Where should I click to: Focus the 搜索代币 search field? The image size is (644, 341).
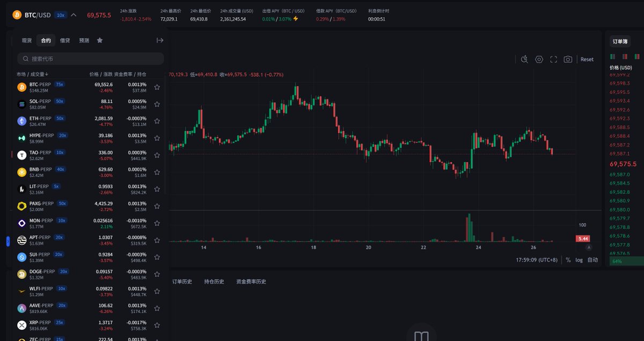coord(90,59)
